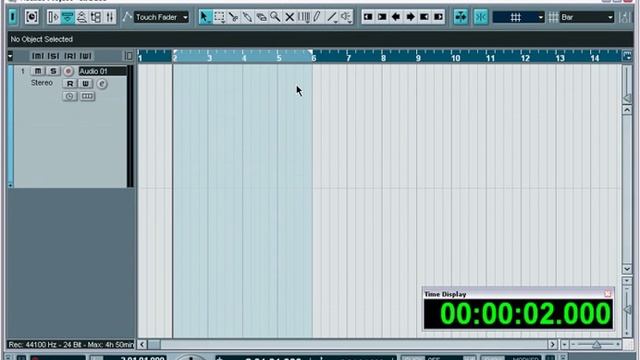
Task: Toggle the Event Infoline button
Action: point(68,17)
